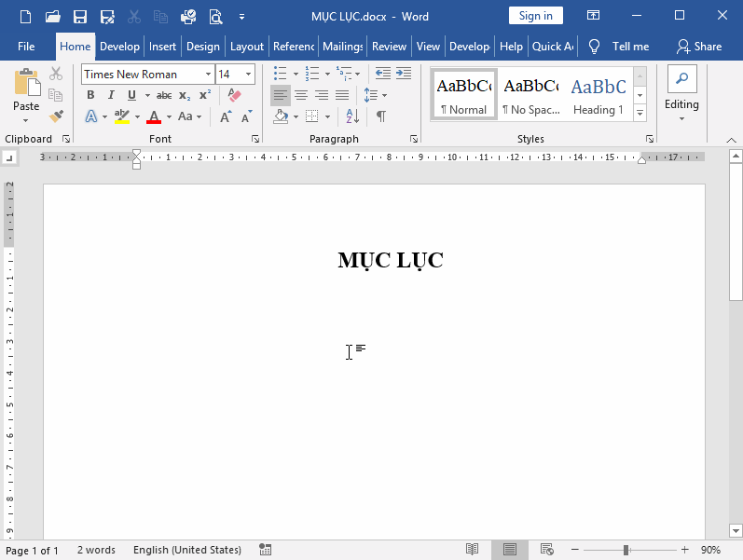
Task: Click the Show/Hide paragraph marks icon
Action: tap(380, 116)
